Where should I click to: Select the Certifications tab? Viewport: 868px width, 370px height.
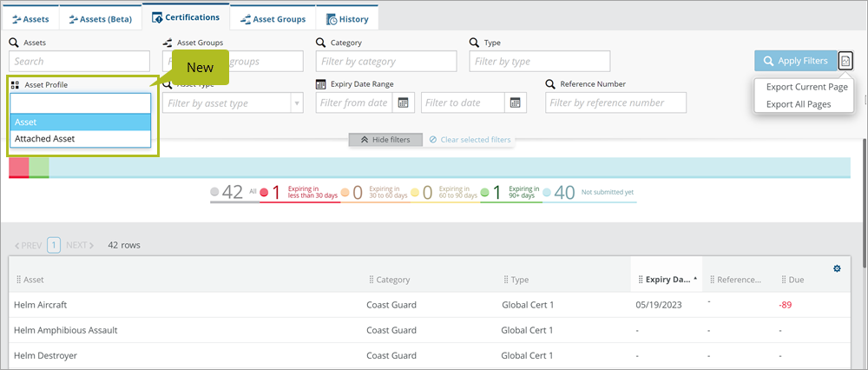(186, 17)
